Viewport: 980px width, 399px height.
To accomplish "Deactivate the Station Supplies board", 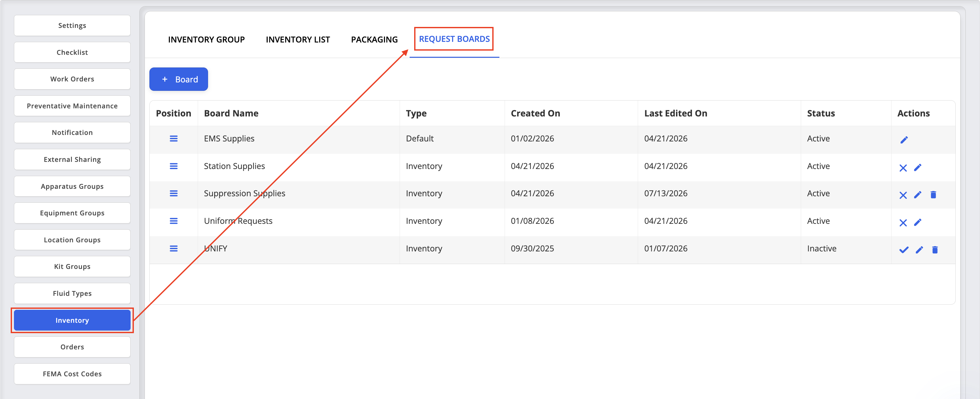I will tap(903, 168).
